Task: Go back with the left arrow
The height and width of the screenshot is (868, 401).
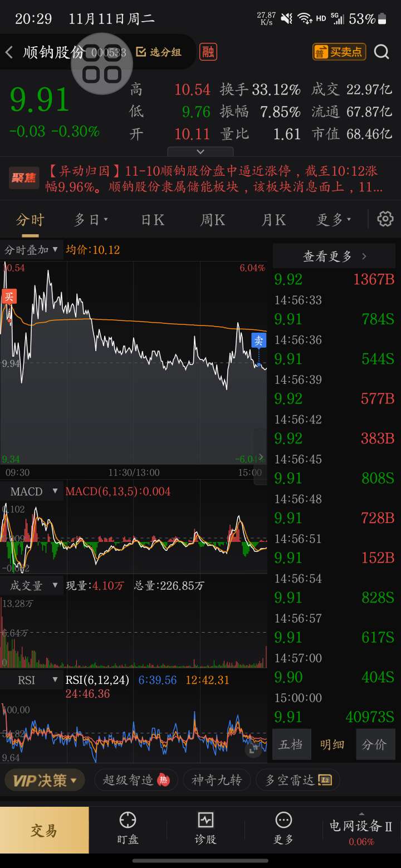Action: (x=9, y=52)
